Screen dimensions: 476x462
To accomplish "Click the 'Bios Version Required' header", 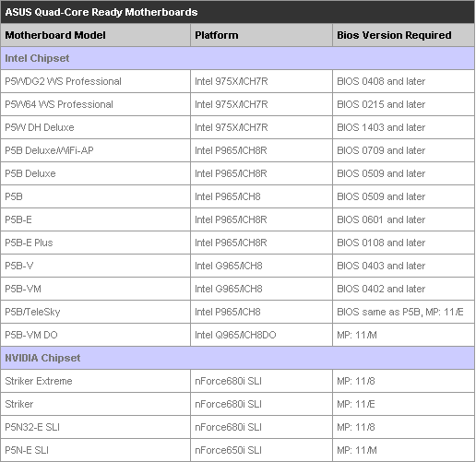I will coord(403,35).
